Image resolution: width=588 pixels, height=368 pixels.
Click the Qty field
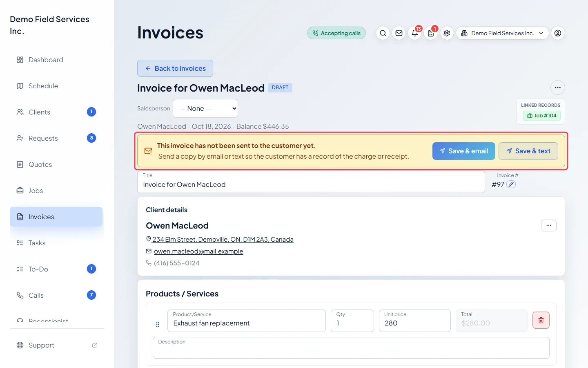tap(352, 321)
